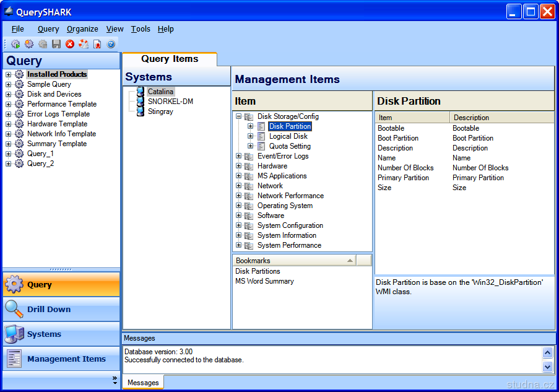Collapse the Disk Storage/Config tree node
Image resolution: width=559 pixels, height=392 pixels.
tap(239, 116)
